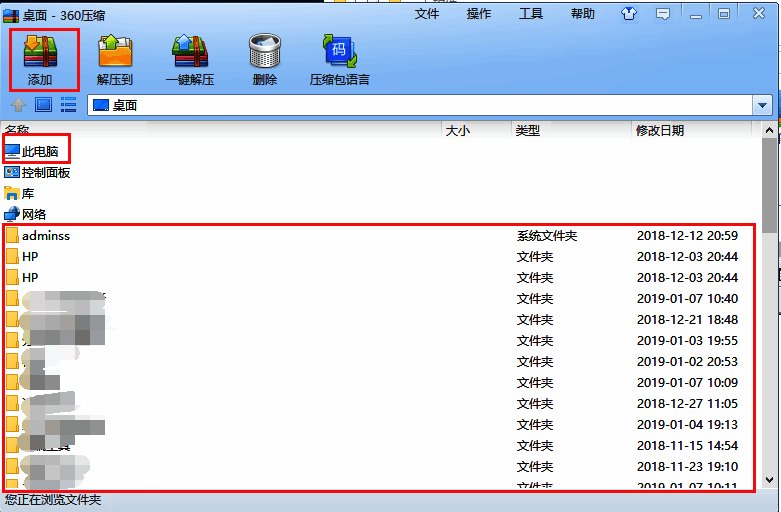Click the 360压缩 app icon in title bar
This screenshot has width=781, height=512.
(x=11, y=15)
